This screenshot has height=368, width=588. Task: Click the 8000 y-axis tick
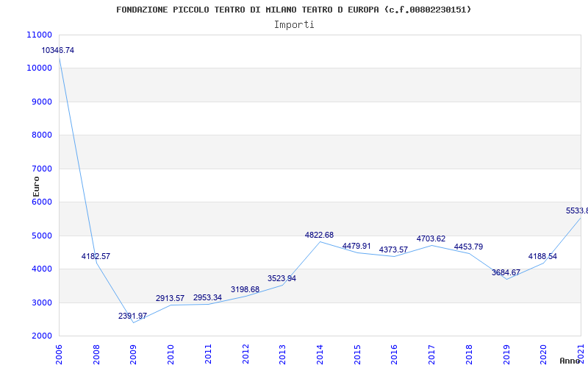click(40, 135)
